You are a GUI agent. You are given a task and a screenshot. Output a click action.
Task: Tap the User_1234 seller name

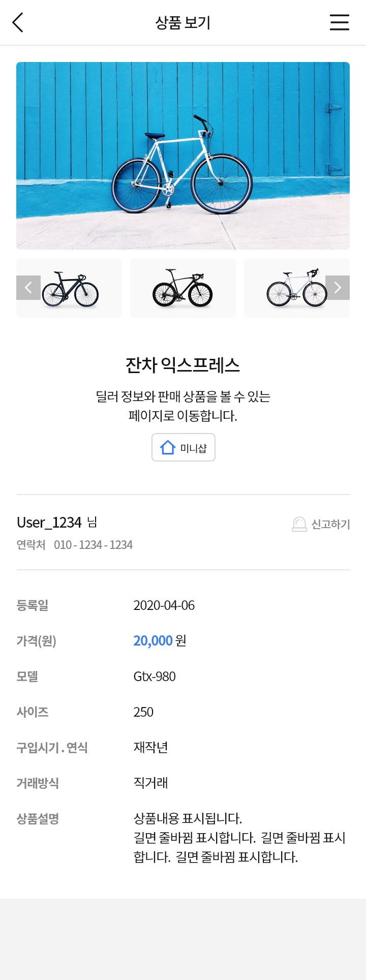pyautogui.click(x=49, y=523)
